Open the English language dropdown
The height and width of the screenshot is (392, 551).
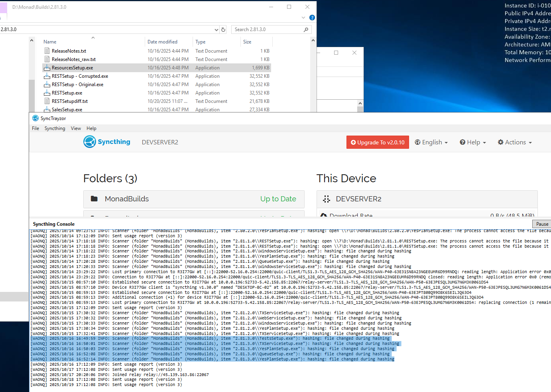coord(431,142)
